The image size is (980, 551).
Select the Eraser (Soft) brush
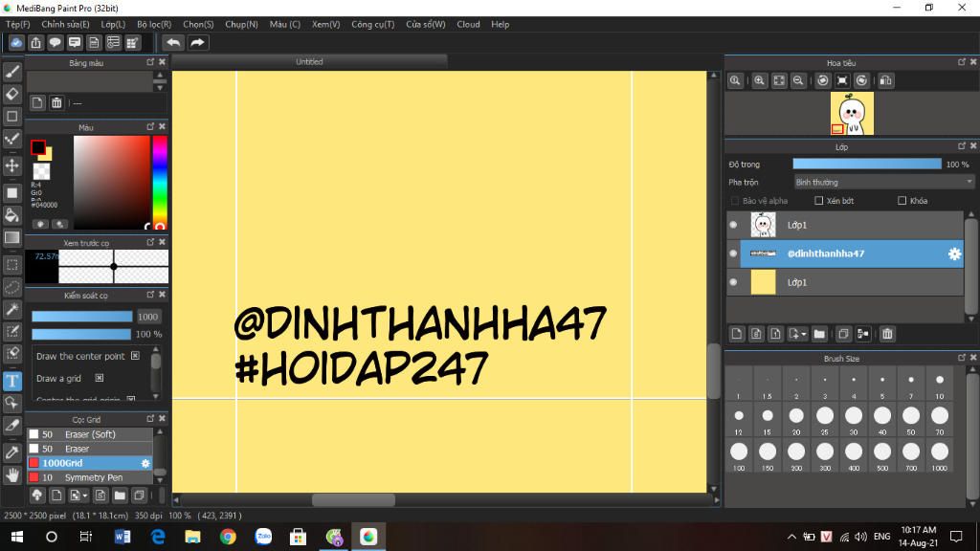(89, 434)
